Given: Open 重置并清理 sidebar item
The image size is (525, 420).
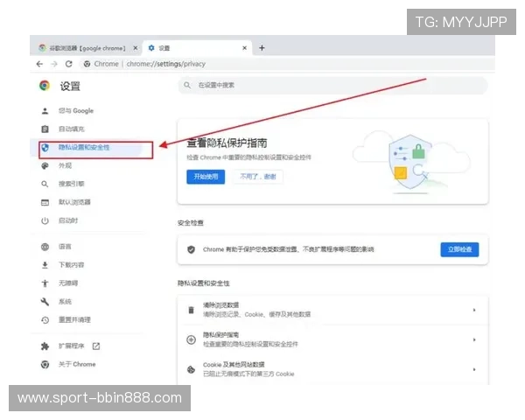Looking at the screenshot, I should pyautogui.click(x=74, y=319).
